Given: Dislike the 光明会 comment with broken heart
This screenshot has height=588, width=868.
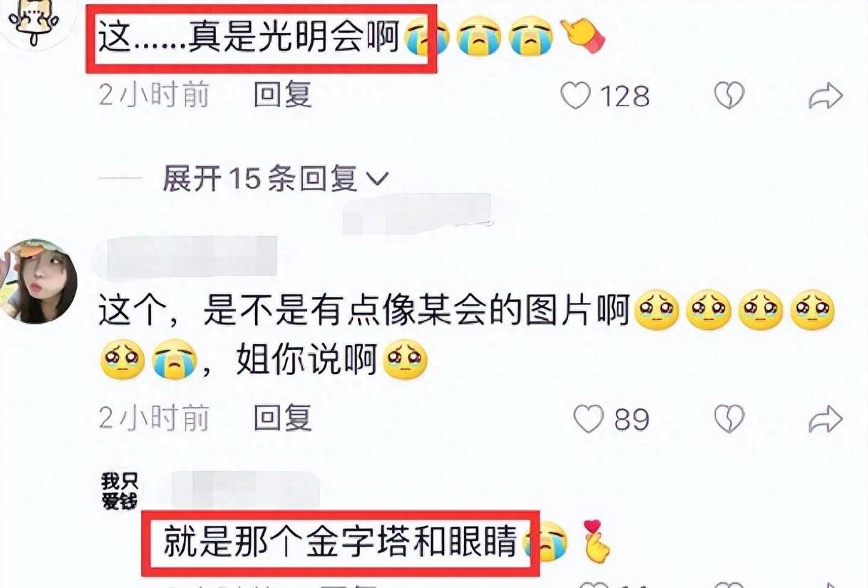Looking at the screenshot, I should click(729, 96).
